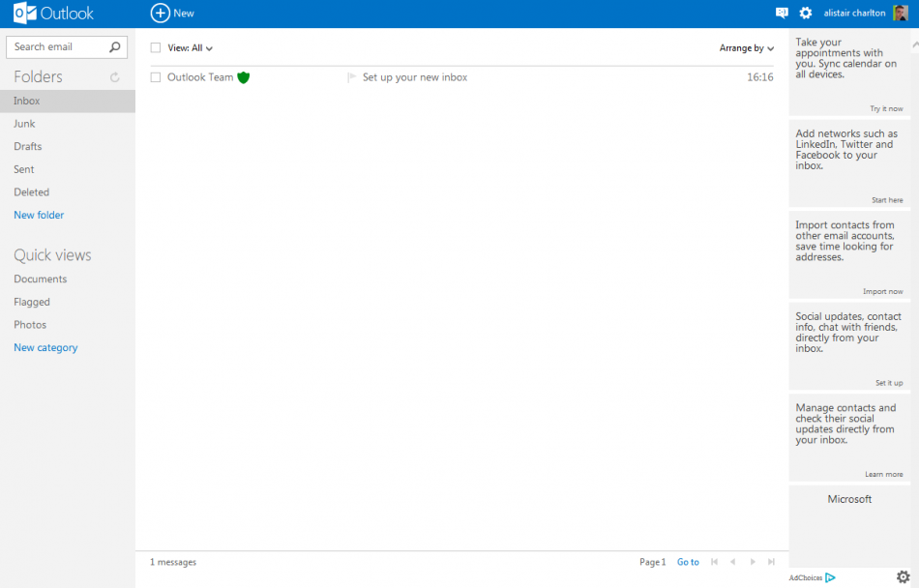Click the Outlook Team sender name
This screenshot has width=919, height=588.
click(x=200, y=77)
